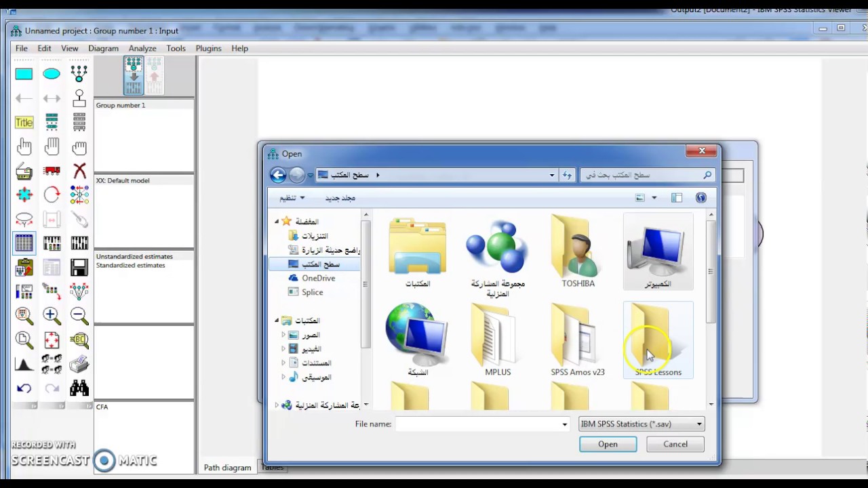Click inside the File name input field
This screenshot has width=868, height=488.
pos(477,424)
